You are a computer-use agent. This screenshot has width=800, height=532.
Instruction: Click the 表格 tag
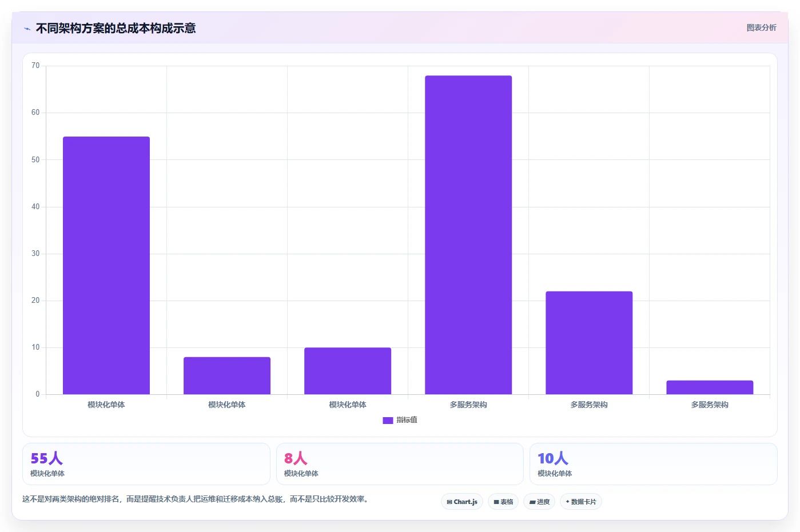[503, 502]
